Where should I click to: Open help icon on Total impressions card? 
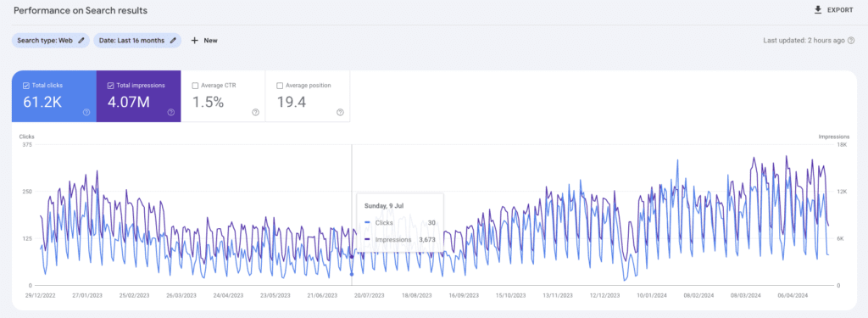[x=171, y=112]
